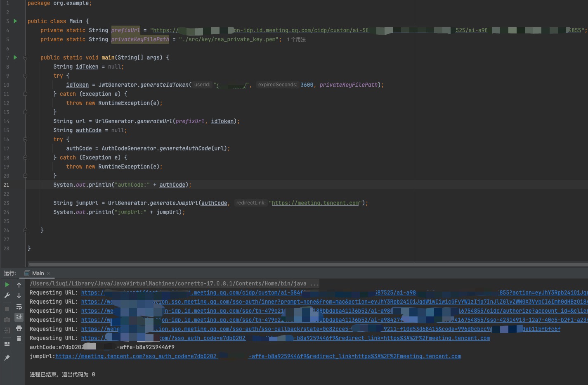The image size is (588, 385).
Task: Open run configuration settings via the wrench icon
Action: coord(7,295)
